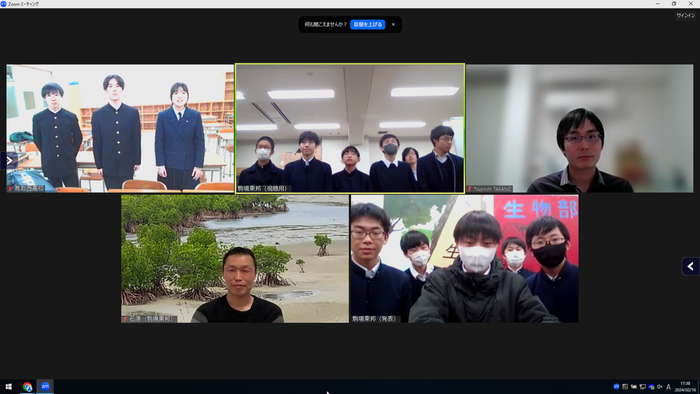This screenshot has height=394, width=700.
Task: Select the video tile of three students in classroom
Action: tap(120, 129)
